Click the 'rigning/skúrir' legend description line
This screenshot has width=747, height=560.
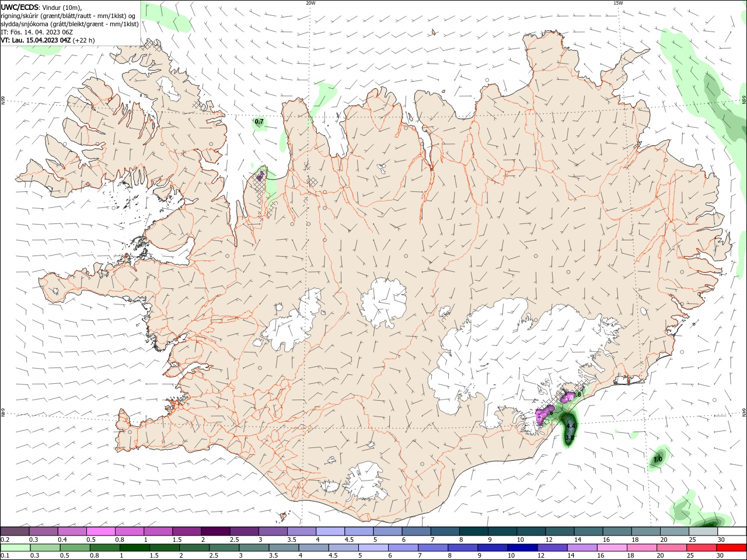tap(68, 16)
